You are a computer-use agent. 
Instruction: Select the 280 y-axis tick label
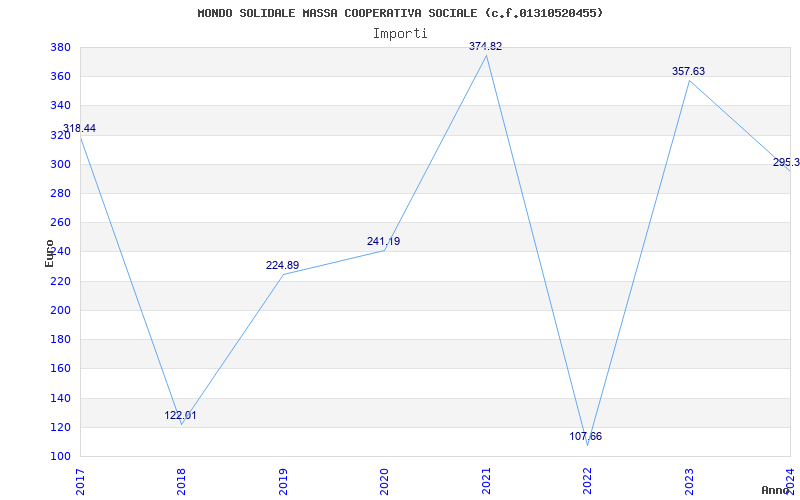coord(60,193)
